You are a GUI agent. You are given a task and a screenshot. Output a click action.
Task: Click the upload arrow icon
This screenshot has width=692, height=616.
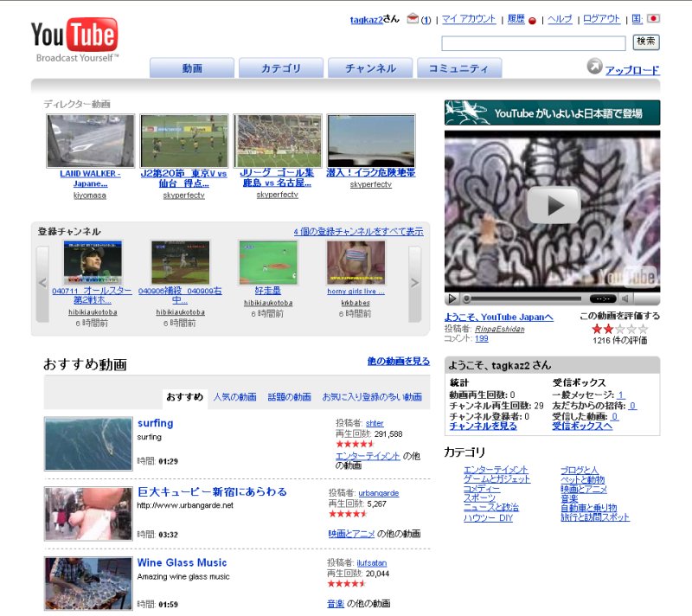click(594, 67)
